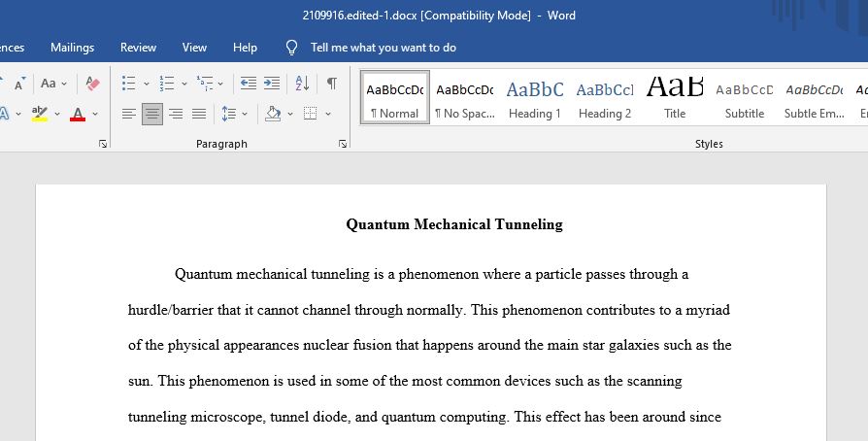
Task: Apply the Subtitle style
Action: [x=745, y=97]
